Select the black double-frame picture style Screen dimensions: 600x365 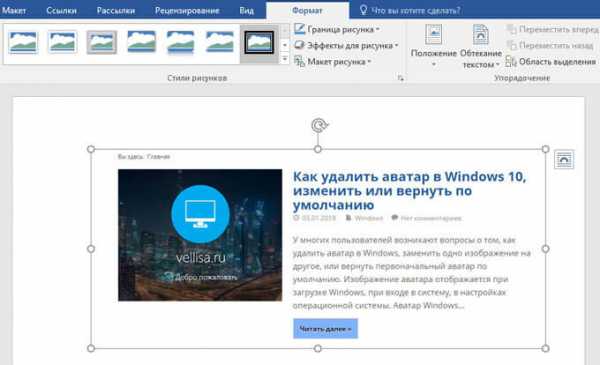(259, 43)
